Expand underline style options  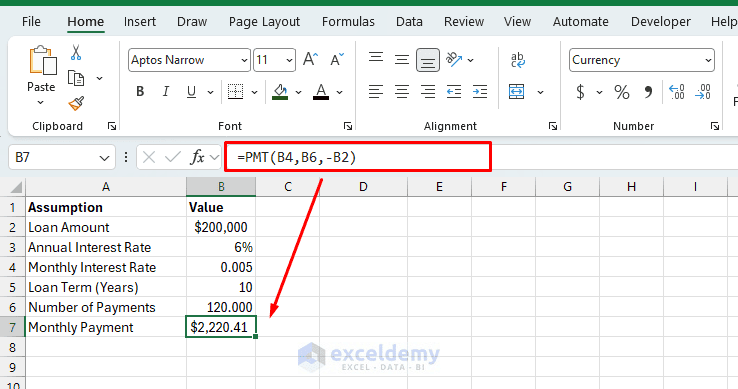tap(210, 92)
